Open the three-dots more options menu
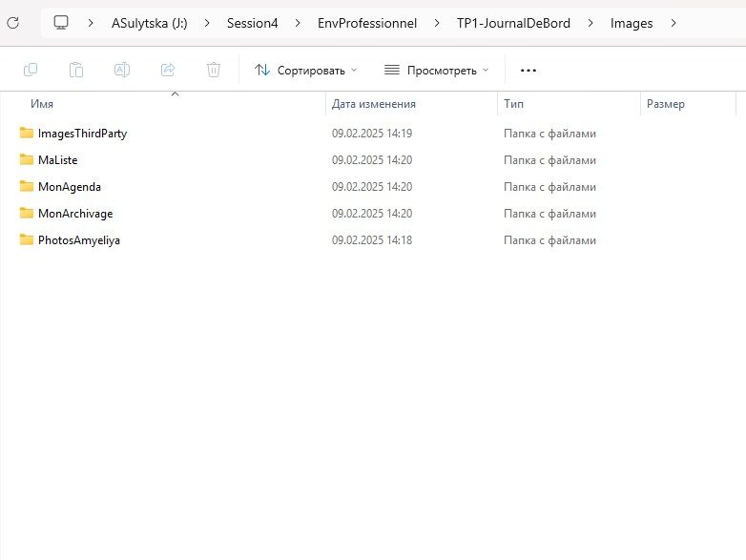 tap(528, 70)
